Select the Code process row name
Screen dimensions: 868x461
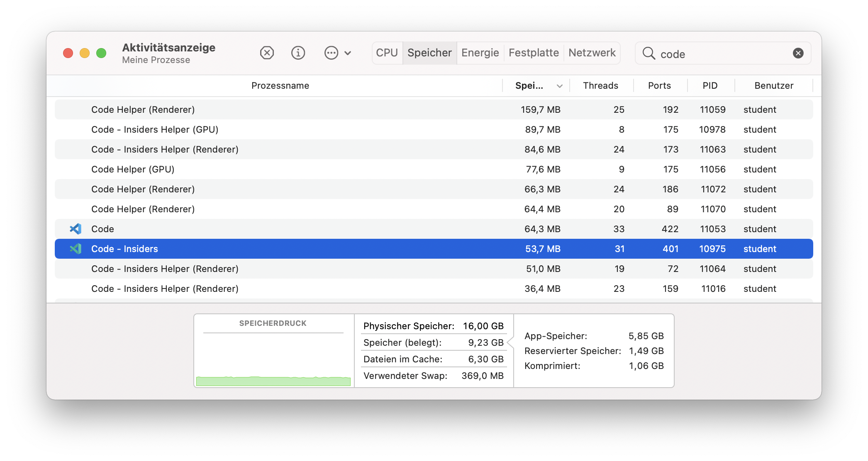[102, 229]
